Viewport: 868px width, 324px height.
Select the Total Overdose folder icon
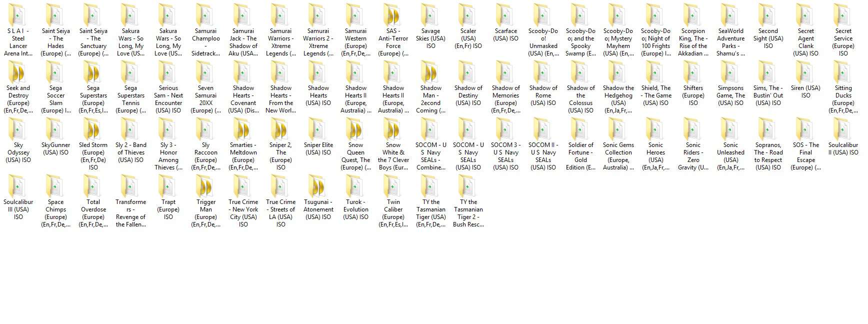click(93, 185)
